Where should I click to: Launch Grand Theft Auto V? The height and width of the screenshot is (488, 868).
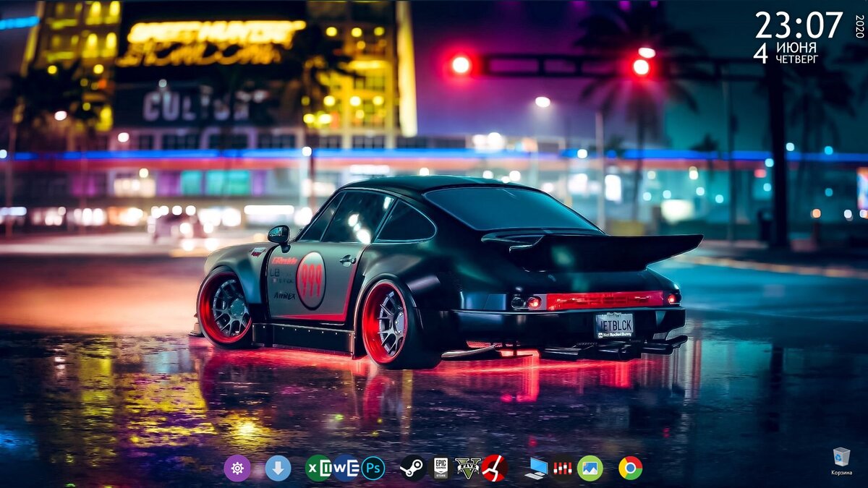tap(468, 468)
